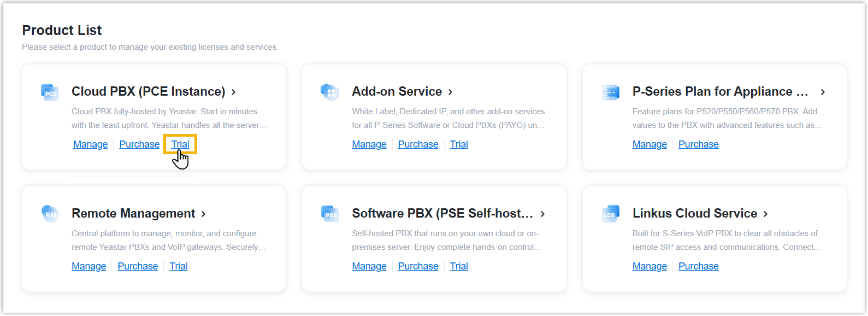The height and width of the screenshot is (316, 868).
Task: Click the Remote Management RM icon
Action: [50, 213]
